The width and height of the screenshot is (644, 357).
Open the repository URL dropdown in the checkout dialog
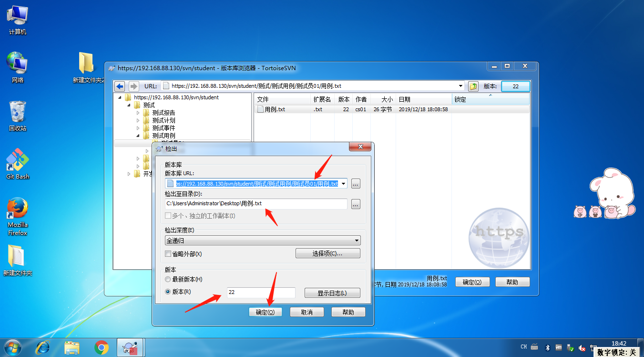[x=343, y=183]
